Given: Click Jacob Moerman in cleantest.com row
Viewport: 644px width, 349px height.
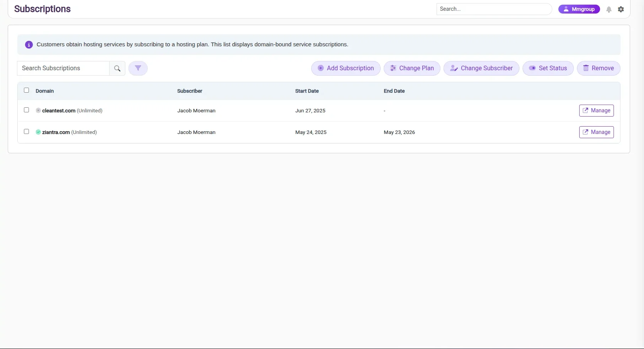Looking at the screenshot, I should tap(196, 110).
